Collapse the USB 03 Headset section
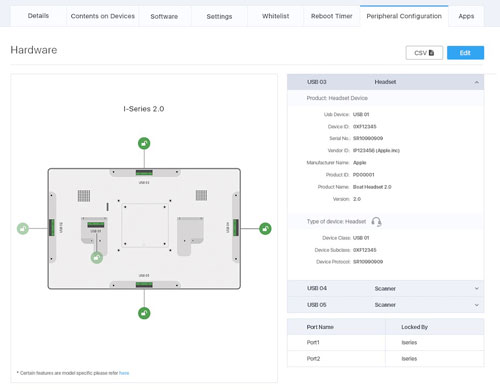This screenshot has height=390, width=500. coord(477,82)
